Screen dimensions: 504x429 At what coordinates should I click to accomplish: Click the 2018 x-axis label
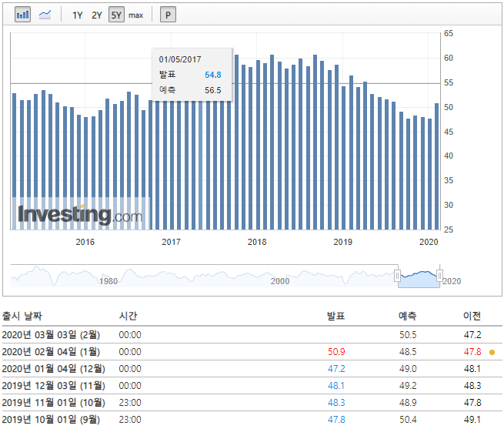pyautogui.click(x=257, y=242)
